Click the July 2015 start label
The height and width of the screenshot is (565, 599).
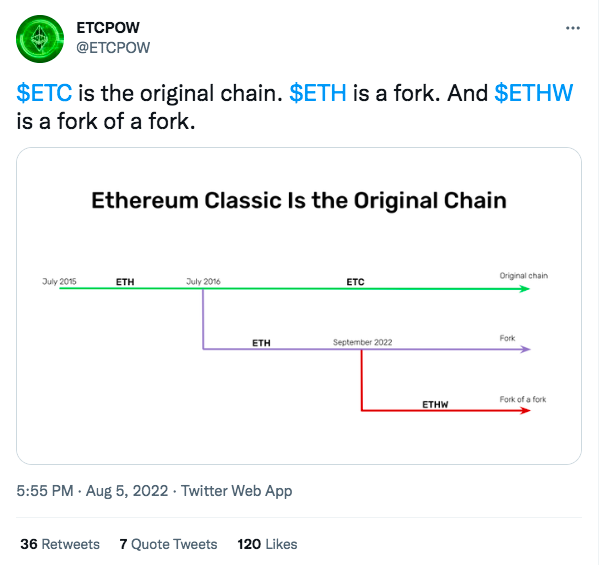point(59,282)
